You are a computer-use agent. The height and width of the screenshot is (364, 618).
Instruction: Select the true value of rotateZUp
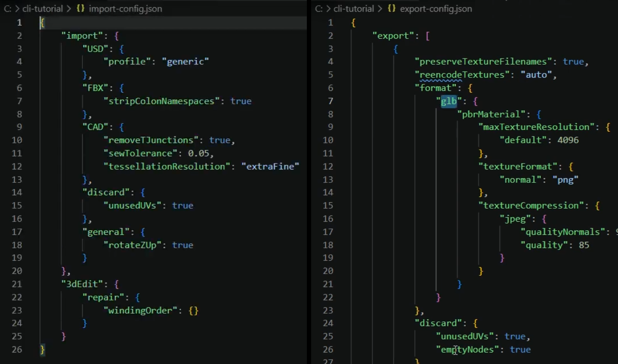(x=183, y=245)
